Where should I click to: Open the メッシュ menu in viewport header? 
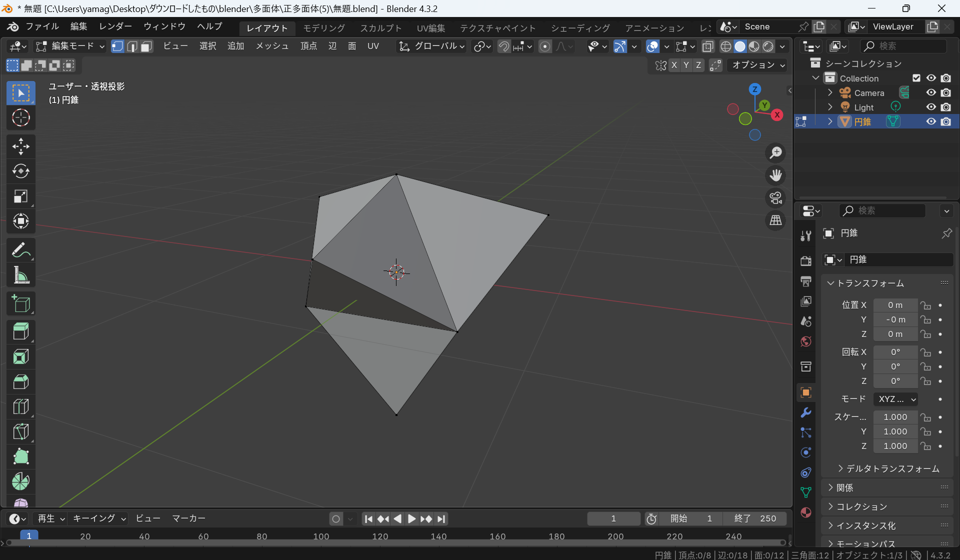[x=272, y=46]
